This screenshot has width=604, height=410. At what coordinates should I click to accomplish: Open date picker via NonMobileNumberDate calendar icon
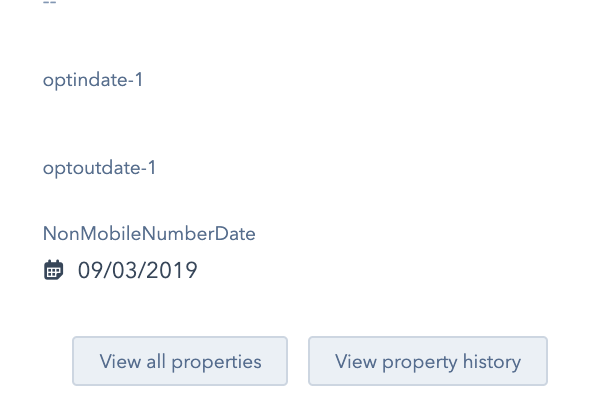pos(53,270)
